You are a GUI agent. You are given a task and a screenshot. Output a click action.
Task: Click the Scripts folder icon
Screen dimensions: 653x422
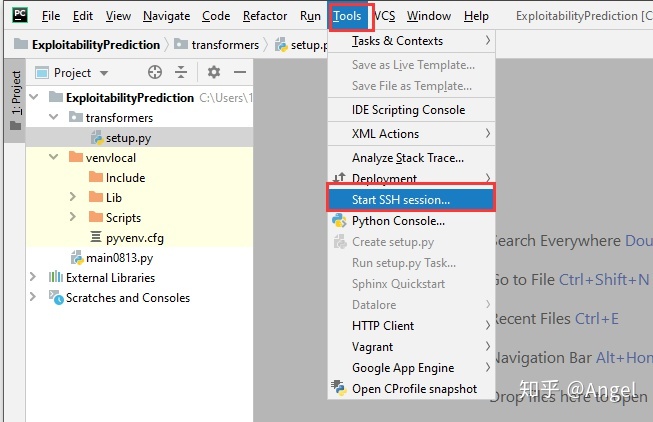[96, 217]
